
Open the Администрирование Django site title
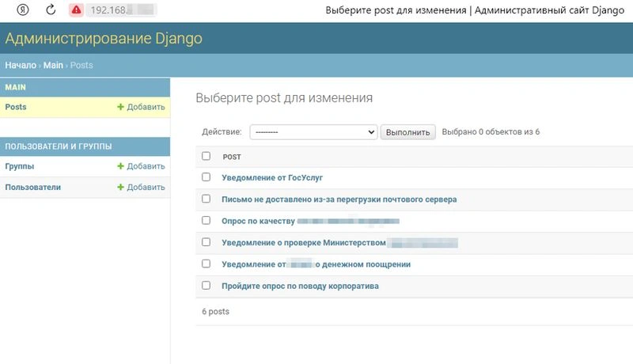104,38
